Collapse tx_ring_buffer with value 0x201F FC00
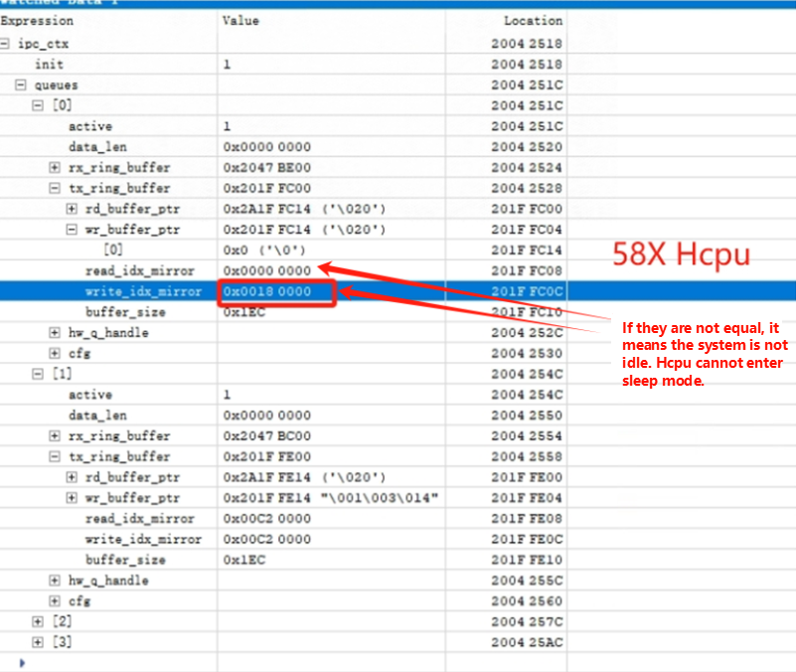Image resolution: width=796 pixels, height=672 pixels. tap(55, 188)
